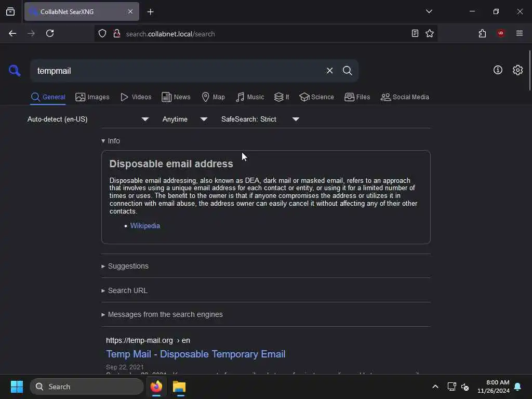The width and height of the screenshot is (532, 399).
Task: Click the page vertical scrollbar
Action: click(x=529, y=71)
